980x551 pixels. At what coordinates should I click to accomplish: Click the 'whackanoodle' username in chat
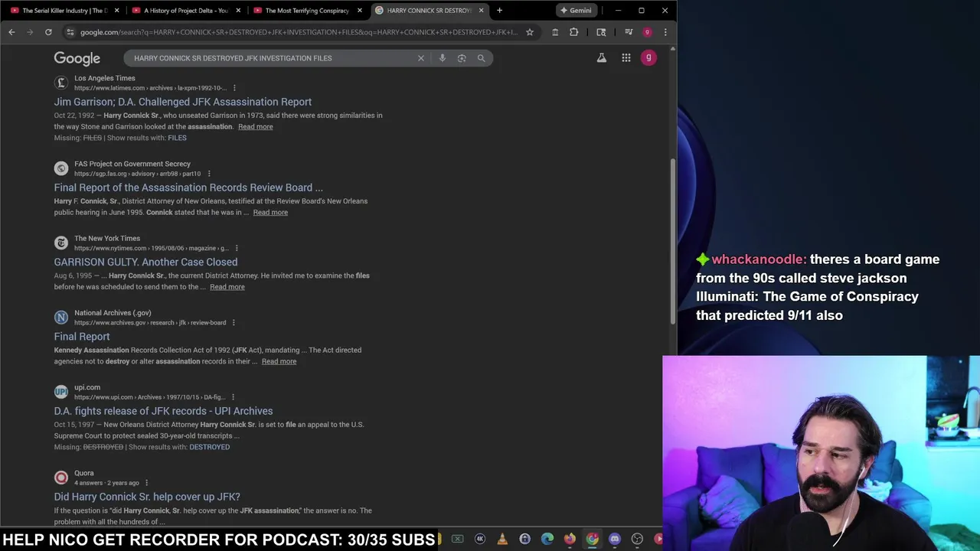759,259
